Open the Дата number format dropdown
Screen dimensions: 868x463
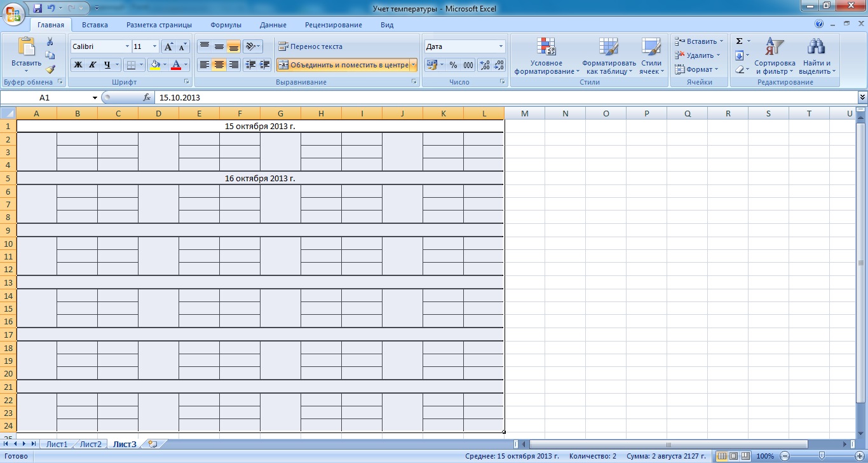[501, 46]
